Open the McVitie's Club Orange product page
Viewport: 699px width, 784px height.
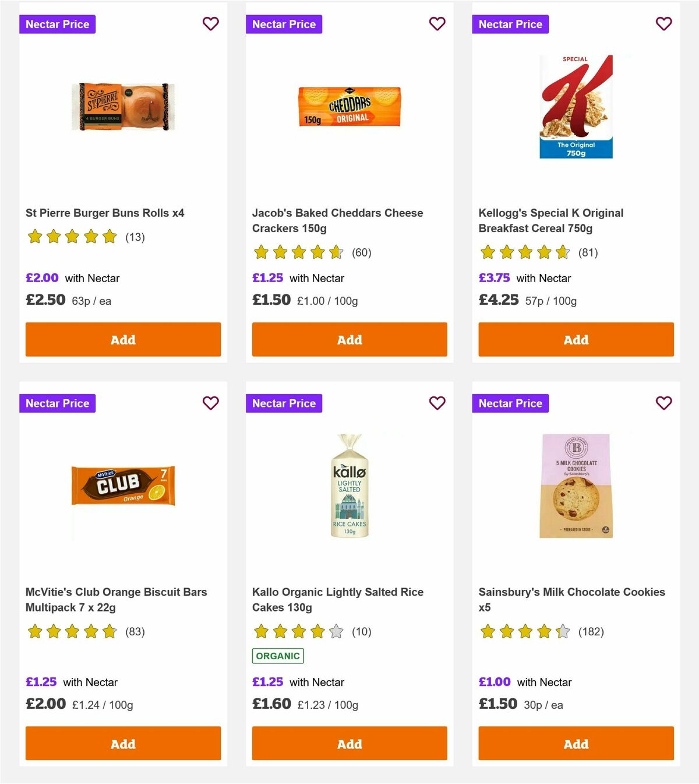116,599
